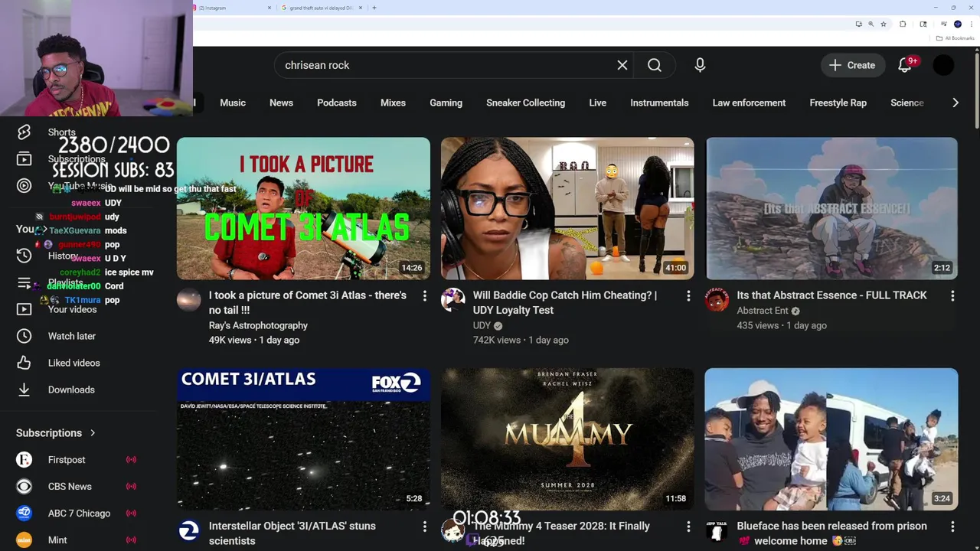This screenshot has width=980, height=551.
Task: Click the Downloads arrow icon
Action: coord(24,390)
